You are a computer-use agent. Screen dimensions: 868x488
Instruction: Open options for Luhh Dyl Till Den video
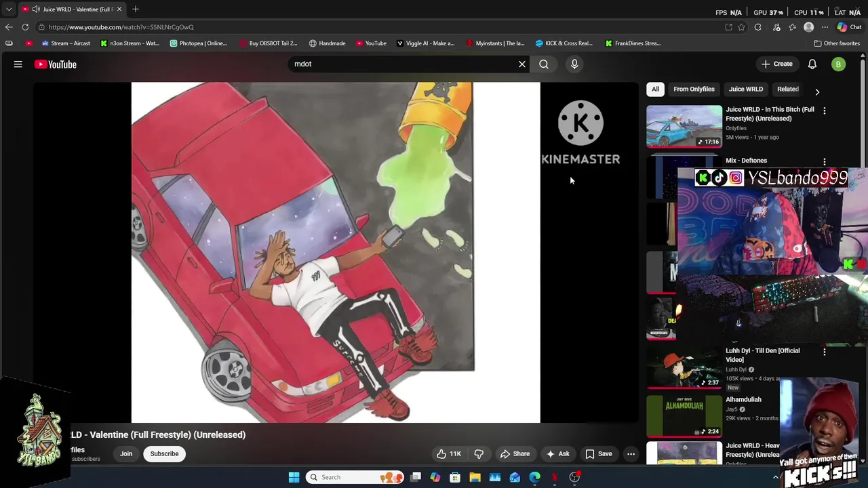pos(825,352)
